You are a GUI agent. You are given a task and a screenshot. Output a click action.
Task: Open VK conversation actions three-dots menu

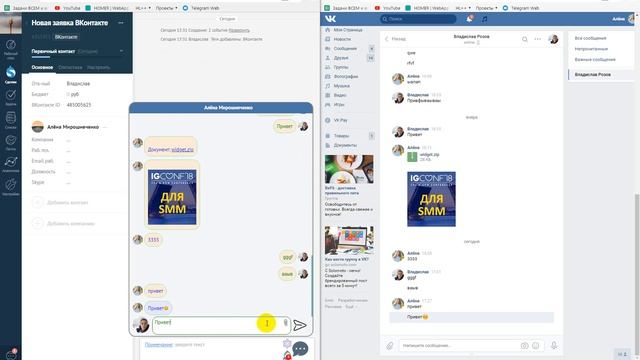tap(538, 39)
